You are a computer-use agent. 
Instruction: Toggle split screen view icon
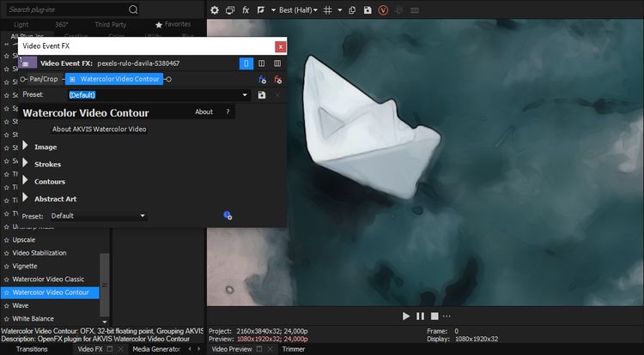(260, 10)
